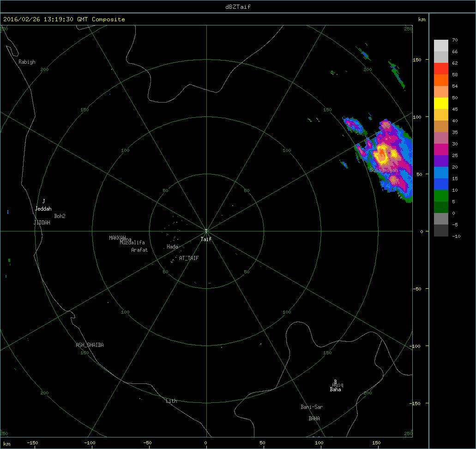
Task: Click the legend value '62'
Action: click(x=455, y=63)
